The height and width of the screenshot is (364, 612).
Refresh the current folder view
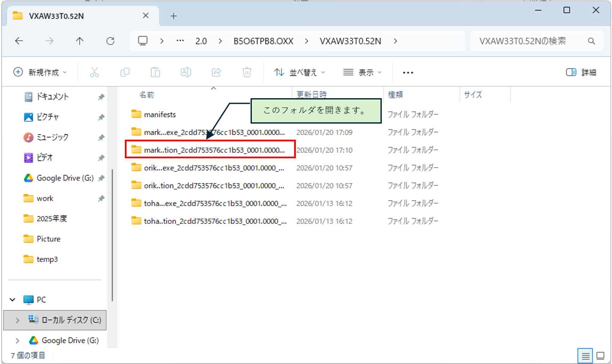pyautogui.click(x=110, y=41)
